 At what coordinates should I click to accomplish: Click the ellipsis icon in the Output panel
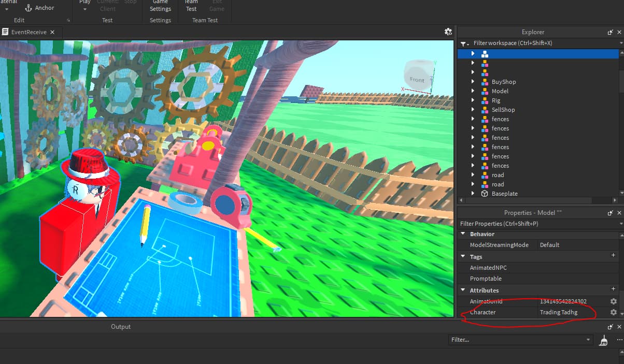(x=619, y=340)
